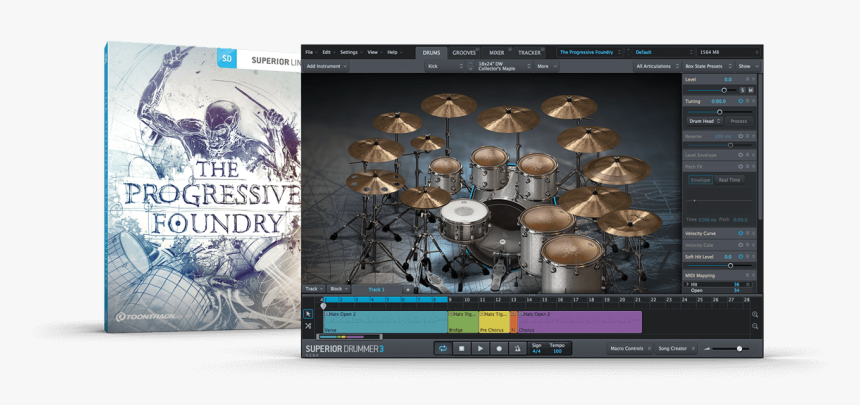Zoom out on the song track
This screenshot has height=405, width=860.
[755, 326]
